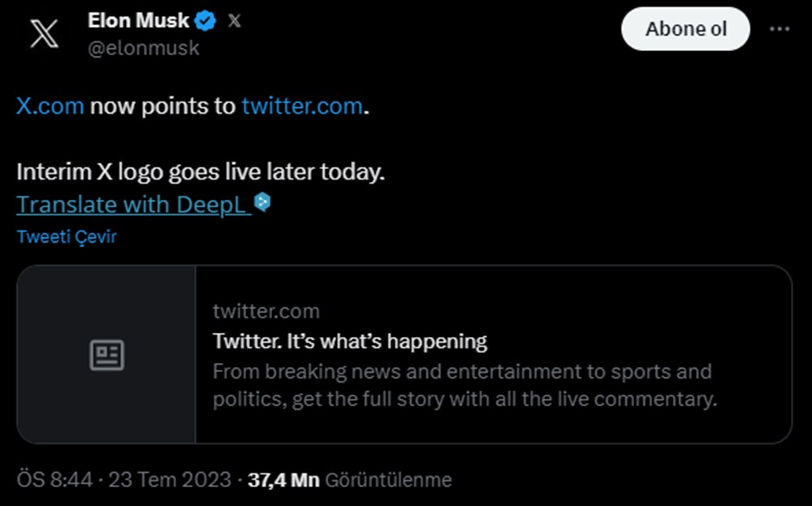Viewport: 812px width, 506px height.
Task: Open the twitter.com link in the tweet text
Action: (301, 106)
